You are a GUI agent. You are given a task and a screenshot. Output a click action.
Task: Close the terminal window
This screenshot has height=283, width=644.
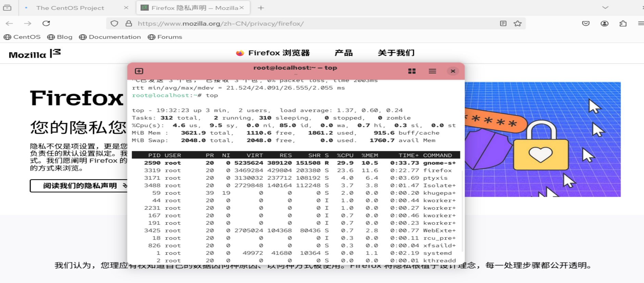click(453, 71)
